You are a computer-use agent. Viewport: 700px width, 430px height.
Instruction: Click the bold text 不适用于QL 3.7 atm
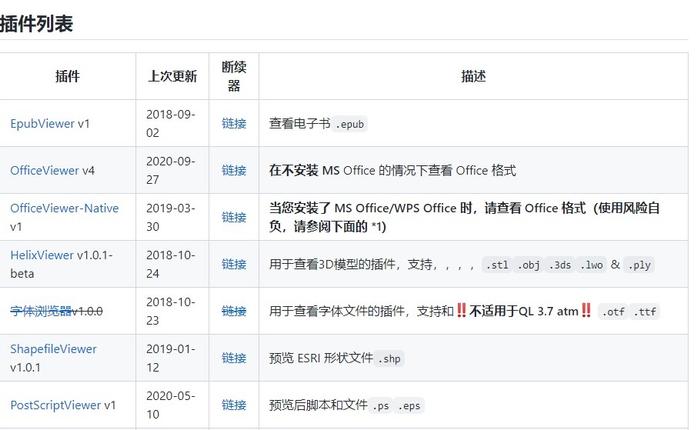tap(524, 311)
